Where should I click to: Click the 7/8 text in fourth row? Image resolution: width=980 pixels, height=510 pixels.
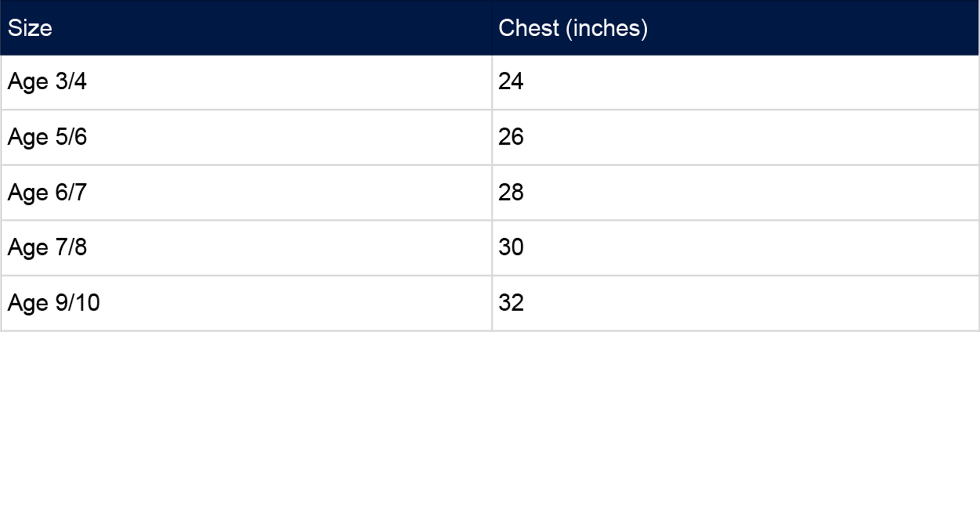tap(71, 247)
